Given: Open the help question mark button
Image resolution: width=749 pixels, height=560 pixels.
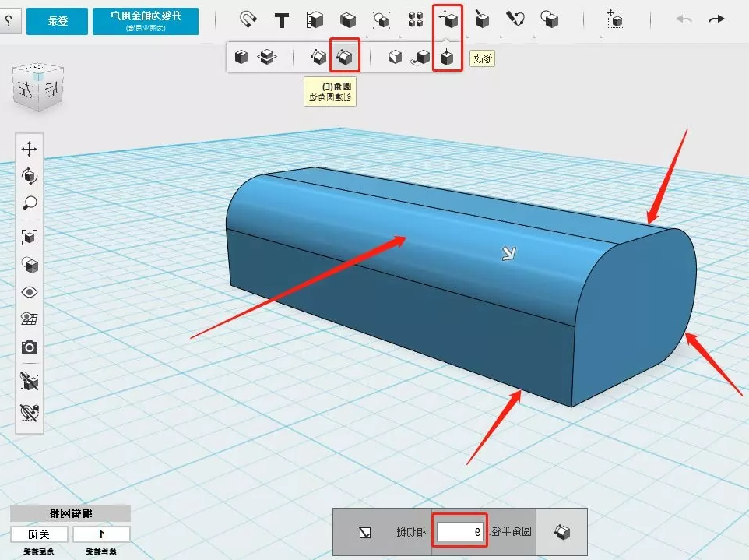Looking at the screenshot, I should tap(9, 20).
